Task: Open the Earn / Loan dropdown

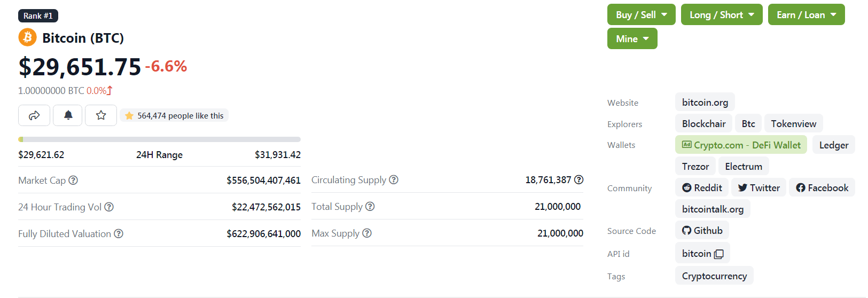Action: tap(806, 15)
